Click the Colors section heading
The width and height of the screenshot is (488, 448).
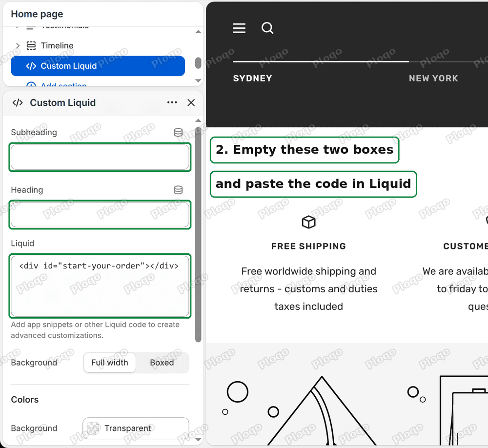(x=24, y=399)
